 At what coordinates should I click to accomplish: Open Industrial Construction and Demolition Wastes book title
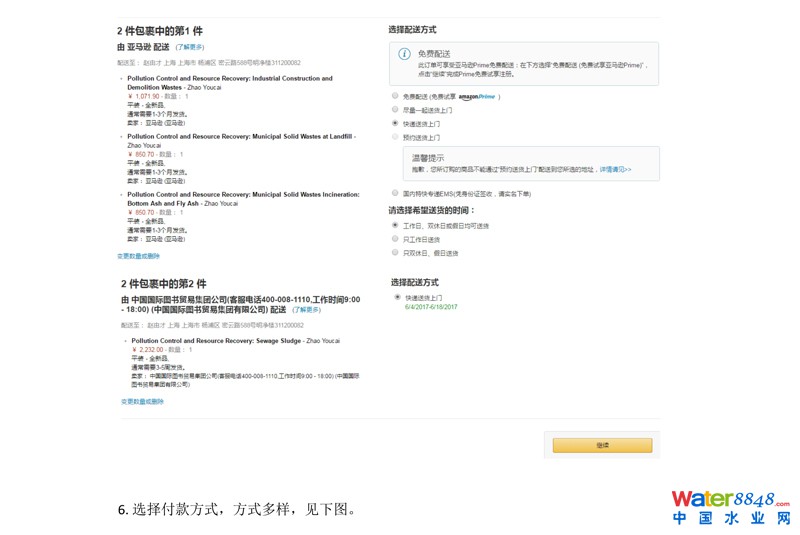point(229,78)
